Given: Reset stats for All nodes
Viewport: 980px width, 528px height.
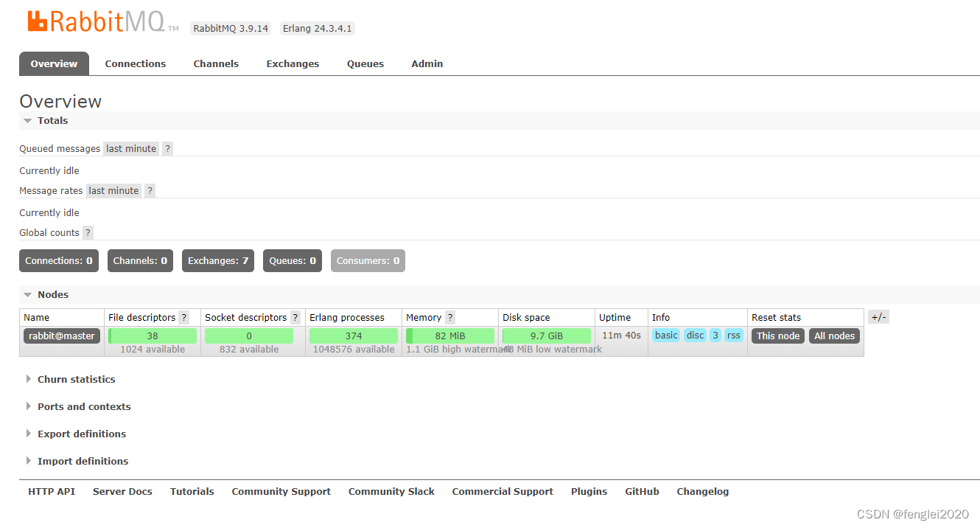Looking at the screenshot, I should [x=835, y=336].
